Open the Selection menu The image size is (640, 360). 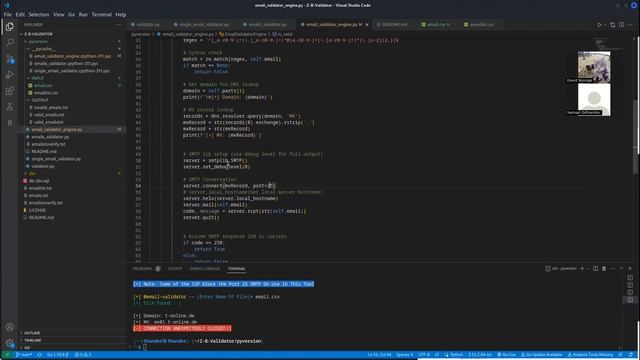[39, 14]
